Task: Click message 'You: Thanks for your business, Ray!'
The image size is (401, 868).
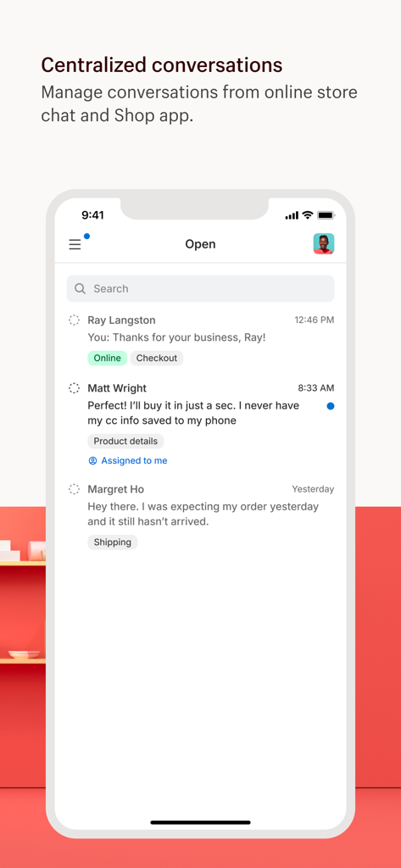Action: (176, 337)
